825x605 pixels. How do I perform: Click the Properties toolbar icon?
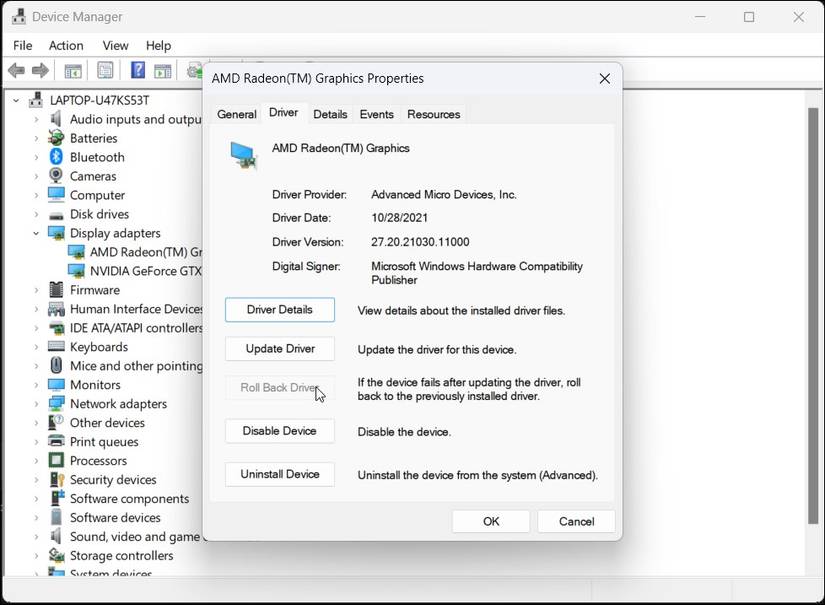click(x=104, y=70)
